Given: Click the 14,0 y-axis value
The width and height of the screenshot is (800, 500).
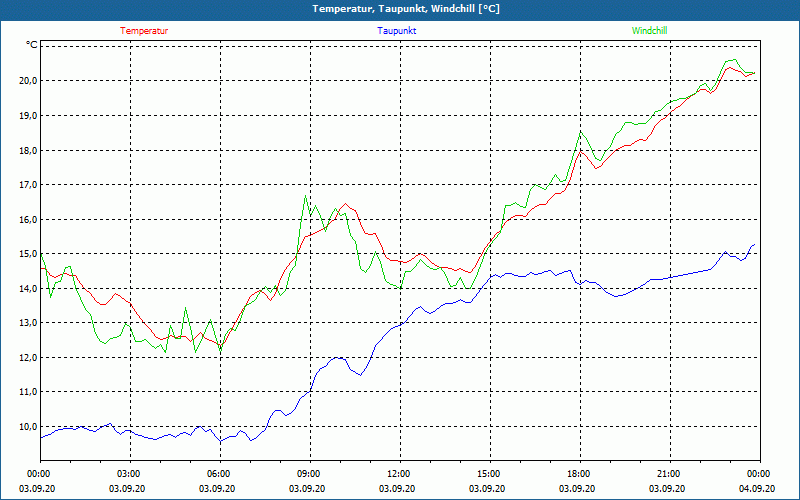Looking at the screenshot, I should coord(28,288).
